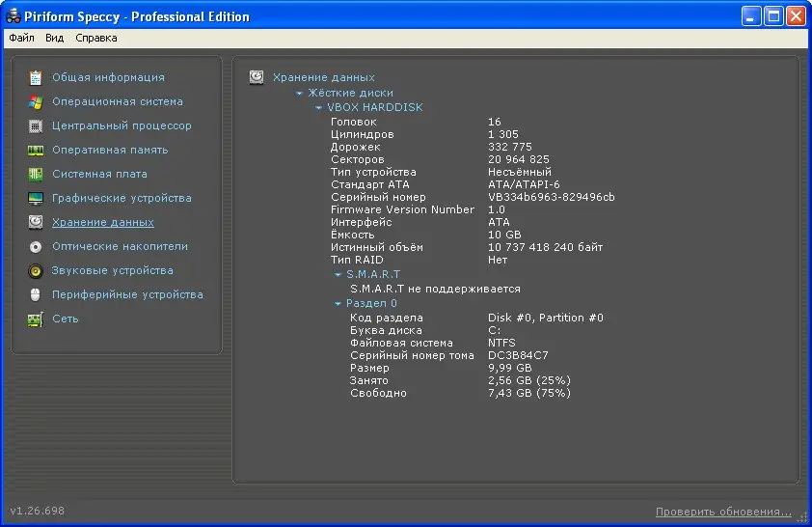Collapse the Жёсткие диски tree node
This screenshot has width=812, height=527.
[x=299, y=94]
